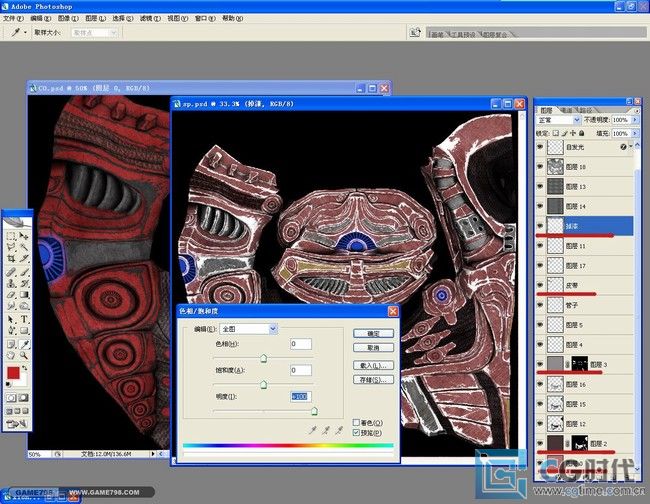Screen dimensions: 650x504
Task: Select the Healing Brush tool
Action: (x=11, y=272)
